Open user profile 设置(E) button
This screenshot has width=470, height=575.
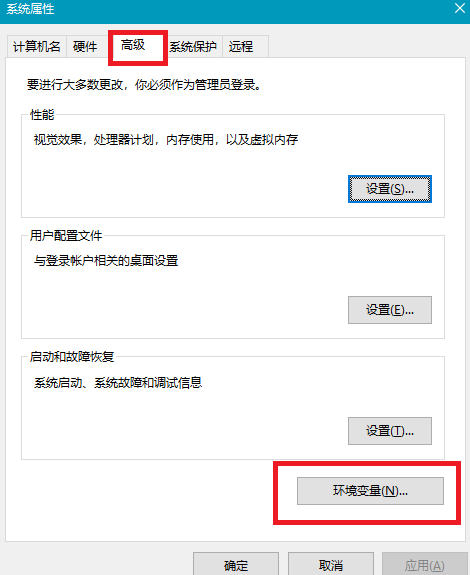390,310
